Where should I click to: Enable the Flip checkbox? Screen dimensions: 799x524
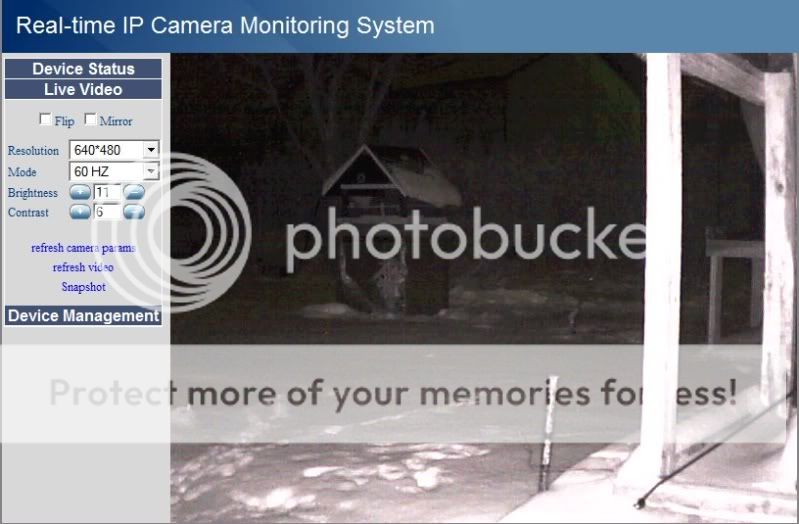pyautogui.click(x=45, y=119)
